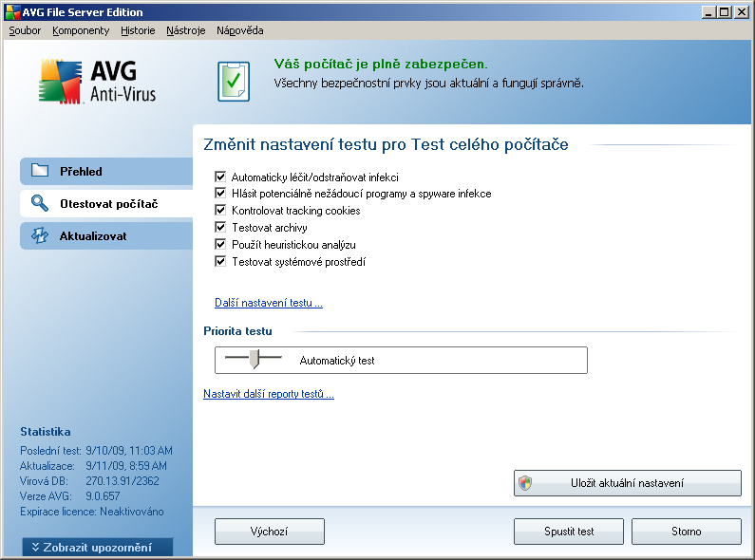This screenshot has height=560, width=755.
Task: Click the Verze AVG value 9.0.657
Action: [x=103, y=495]
